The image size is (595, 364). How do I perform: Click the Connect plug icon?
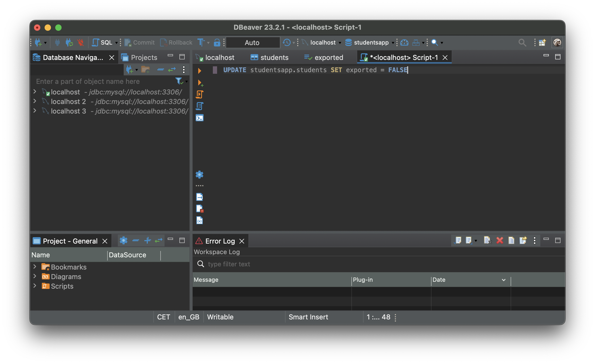click(x=57, y=42)
